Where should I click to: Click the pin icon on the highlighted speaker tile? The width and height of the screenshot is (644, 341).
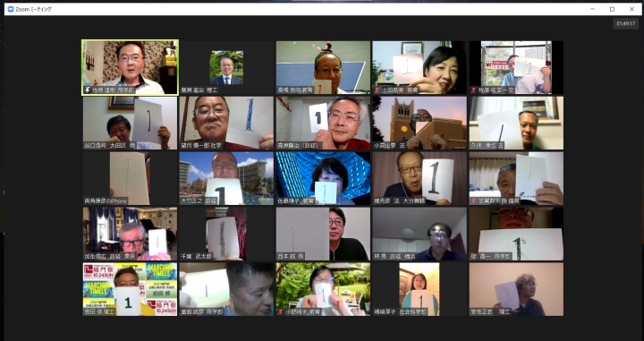point(88,90)
